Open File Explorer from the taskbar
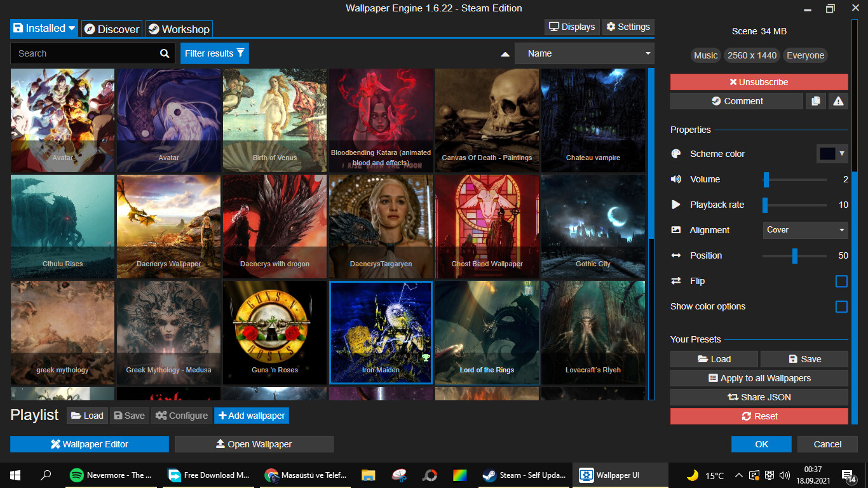868x488 pixels. click(x=368, y=475)
